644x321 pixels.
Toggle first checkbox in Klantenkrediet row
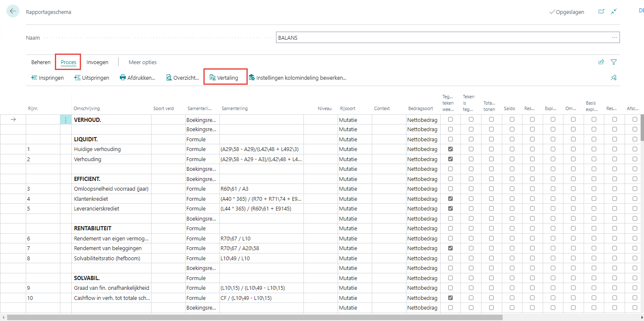coord(450,199)
